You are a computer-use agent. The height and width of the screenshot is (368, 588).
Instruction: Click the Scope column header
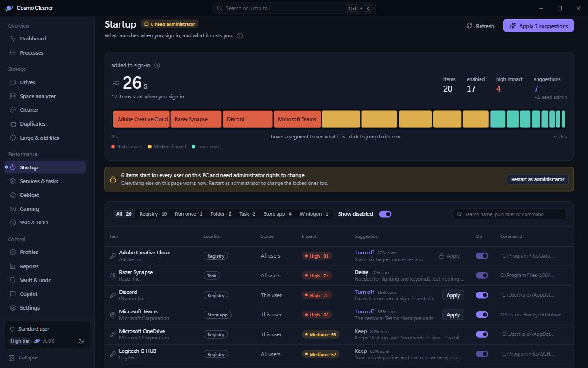tap(267, 236)
